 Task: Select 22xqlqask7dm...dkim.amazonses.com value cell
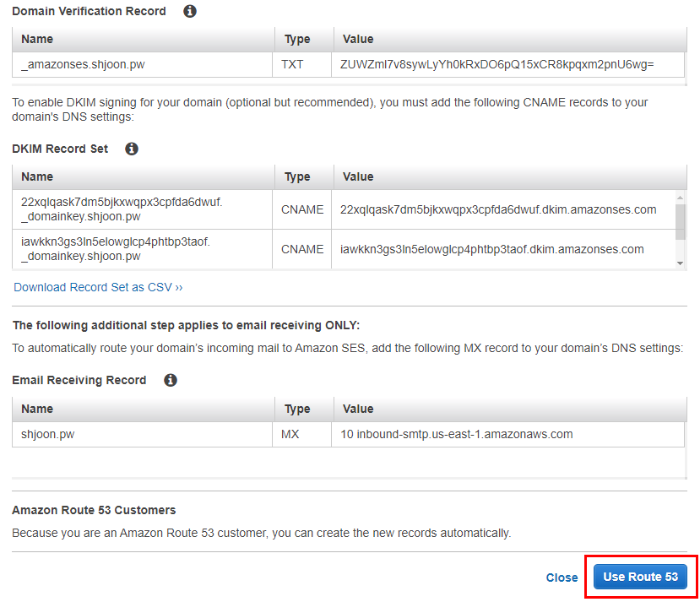coord(503,209)
